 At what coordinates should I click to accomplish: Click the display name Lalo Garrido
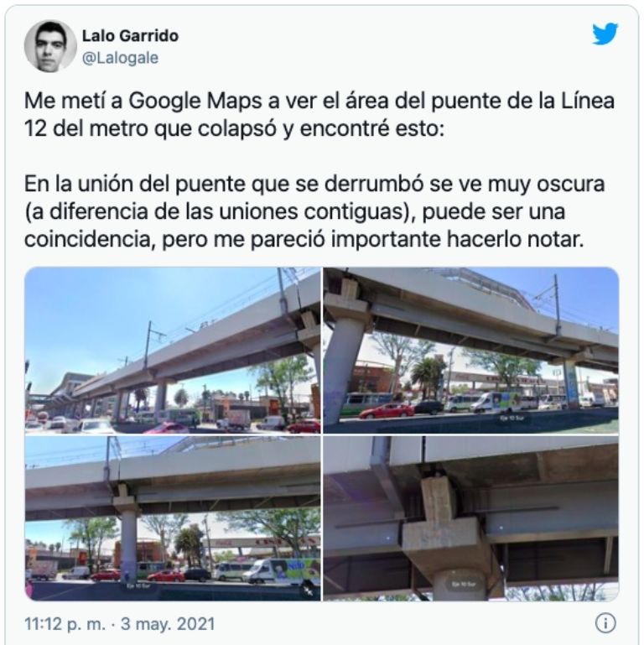tap(130, 36)
